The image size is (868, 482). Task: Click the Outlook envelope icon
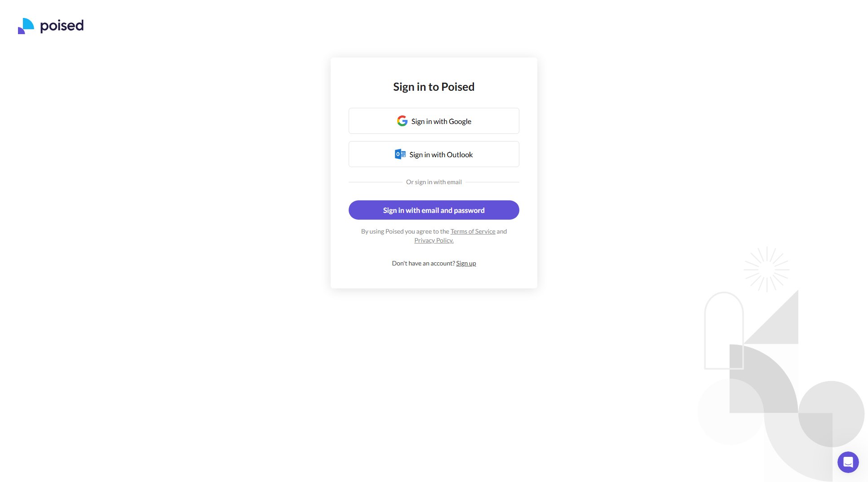click(x=400, y=154)
